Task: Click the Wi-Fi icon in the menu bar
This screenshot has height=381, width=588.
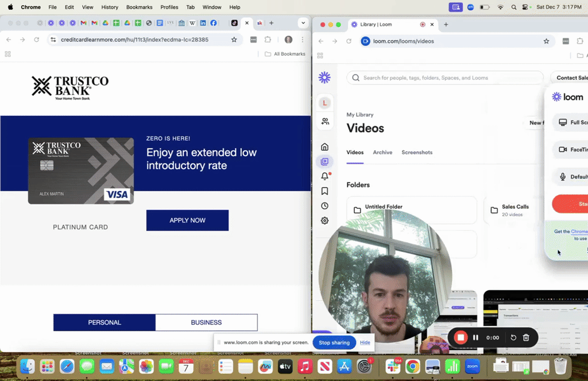Action: coord(500,7)
